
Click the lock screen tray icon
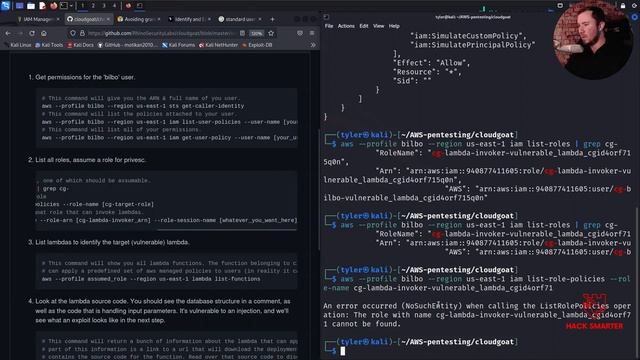coord(622,6)
